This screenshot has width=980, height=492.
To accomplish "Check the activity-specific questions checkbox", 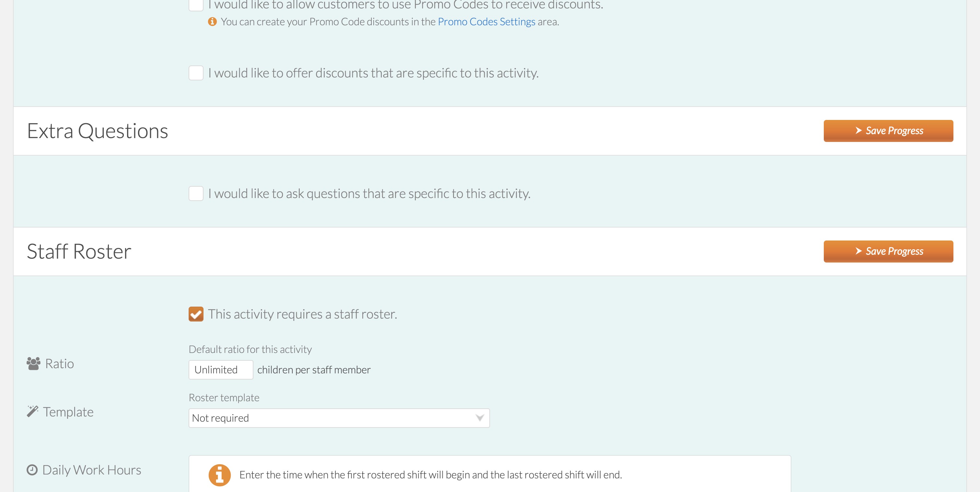I will point(196,193).
